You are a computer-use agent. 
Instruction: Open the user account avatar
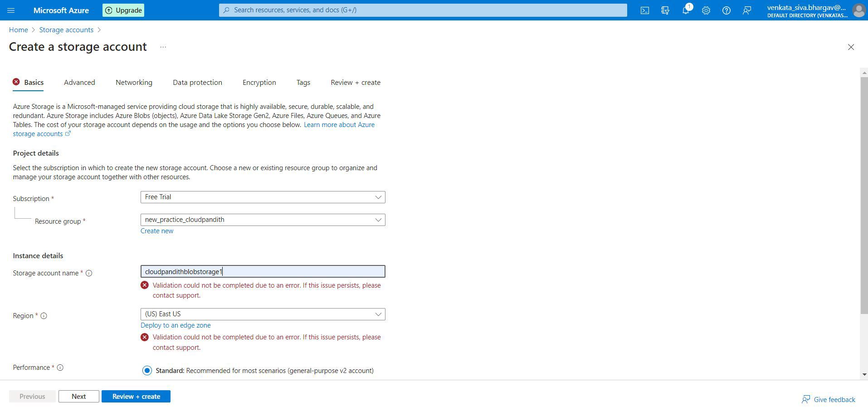point(858,10)
